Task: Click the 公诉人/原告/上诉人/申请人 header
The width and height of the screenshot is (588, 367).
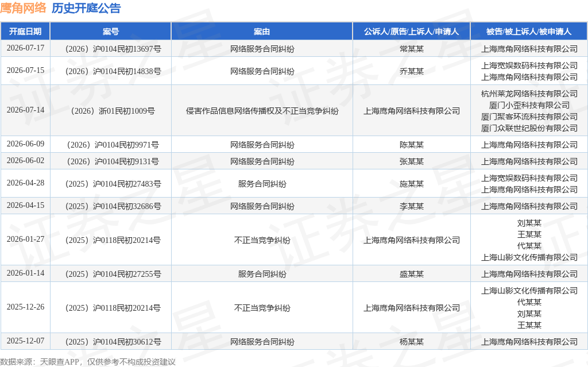Action: pos(411,32)
